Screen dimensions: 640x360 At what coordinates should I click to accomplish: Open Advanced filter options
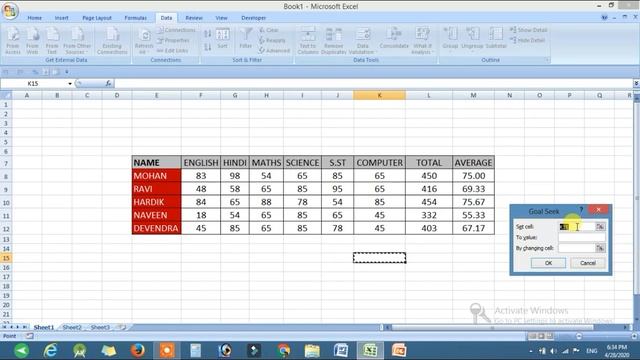(x=274, y=51)
